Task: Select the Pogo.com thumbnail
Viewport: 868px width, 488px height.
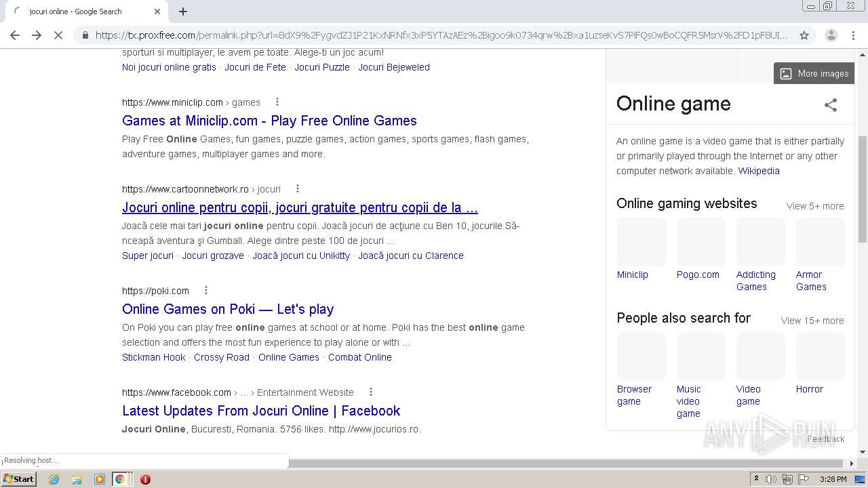Action: point(701,241)
